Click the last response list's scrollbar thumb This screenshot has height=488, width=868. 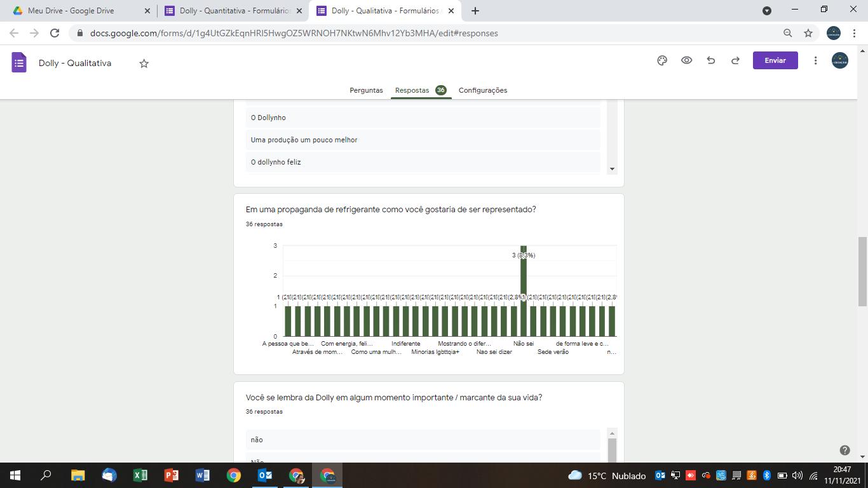tap(612, 450)
